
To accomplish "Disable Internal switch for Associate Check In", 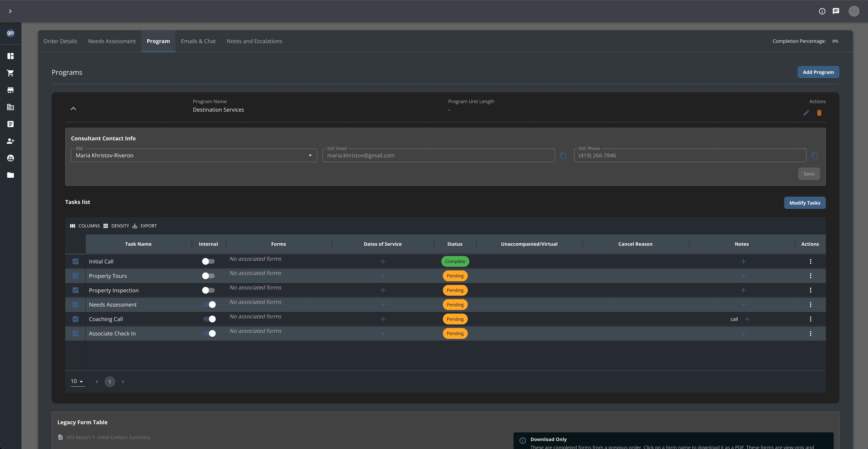I will click(209, 333).
